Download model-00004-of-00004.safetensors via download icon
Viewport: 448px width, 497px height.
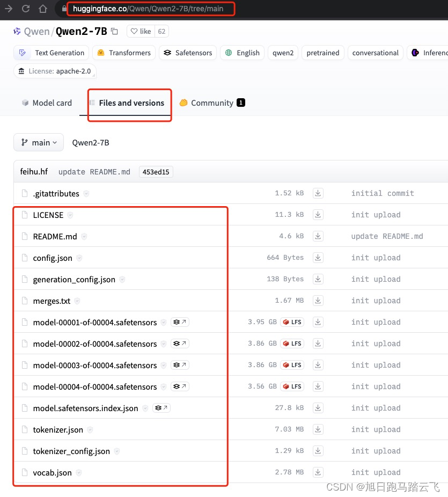tap(318, 386)
